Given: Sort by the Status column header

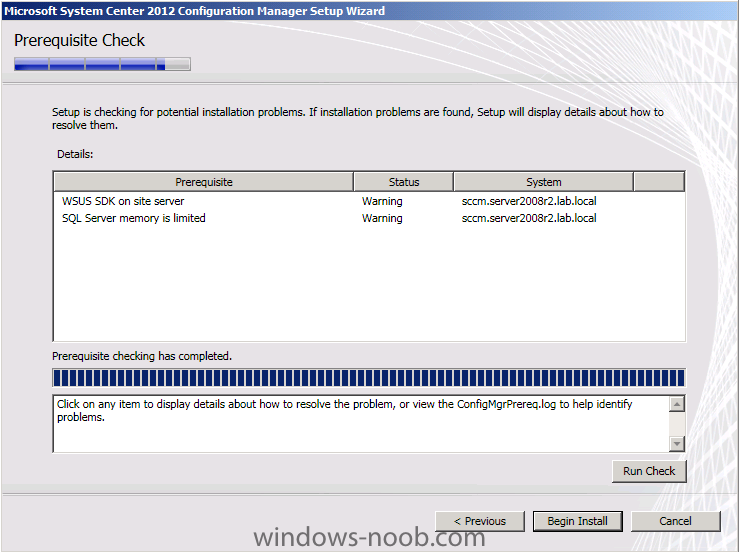Looking at the screenshot, I should pyautogui.click(x=403, y=182).
